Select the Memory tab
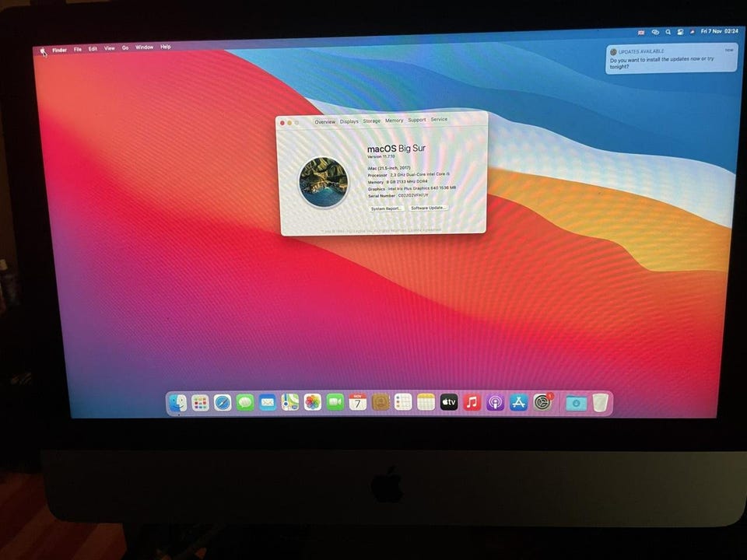 click(394, 121)
